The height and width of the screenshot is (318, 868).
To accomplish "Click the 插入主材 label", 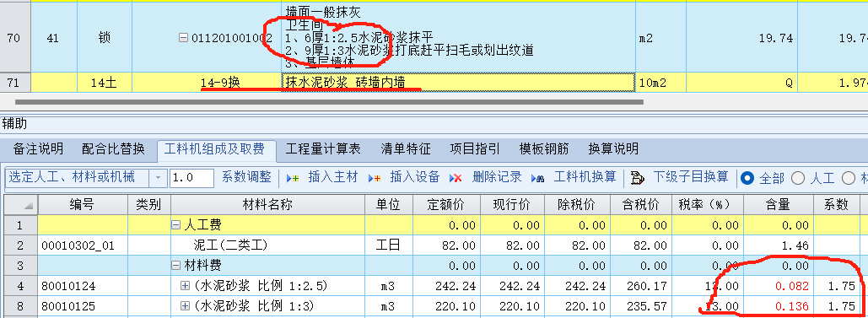I will point(333,177).
